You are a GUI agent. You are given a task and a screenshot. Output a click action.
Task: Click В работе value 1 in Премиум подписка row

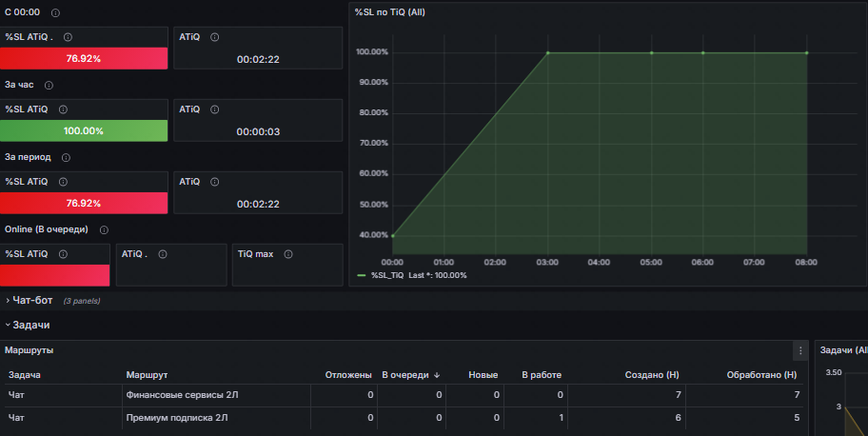(x=561, y=418)
